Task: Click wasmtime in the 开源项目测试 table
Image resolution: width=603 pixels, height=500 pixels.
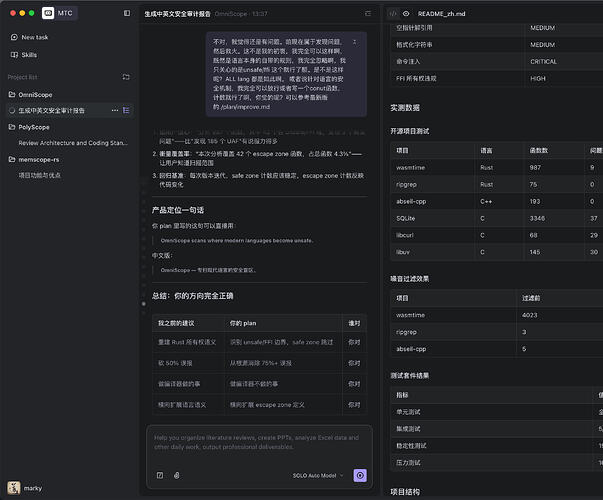Action: (410, 168)
